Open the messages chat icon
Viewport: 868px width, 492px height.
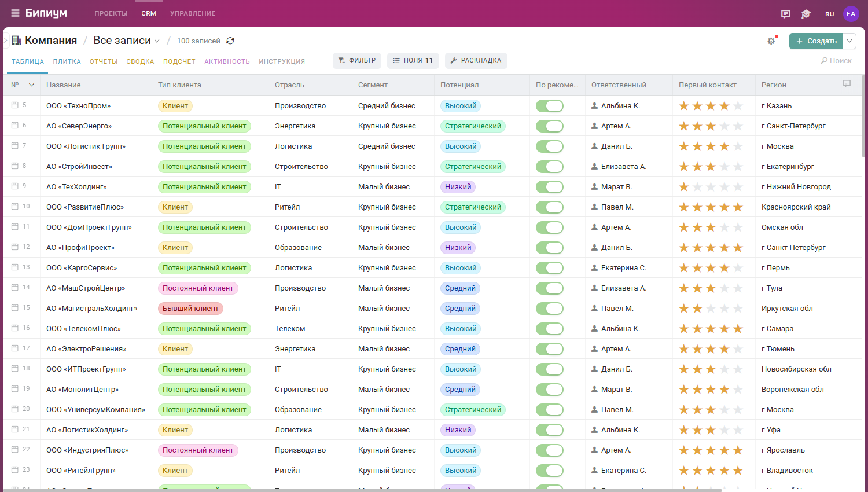pos(785,14)
